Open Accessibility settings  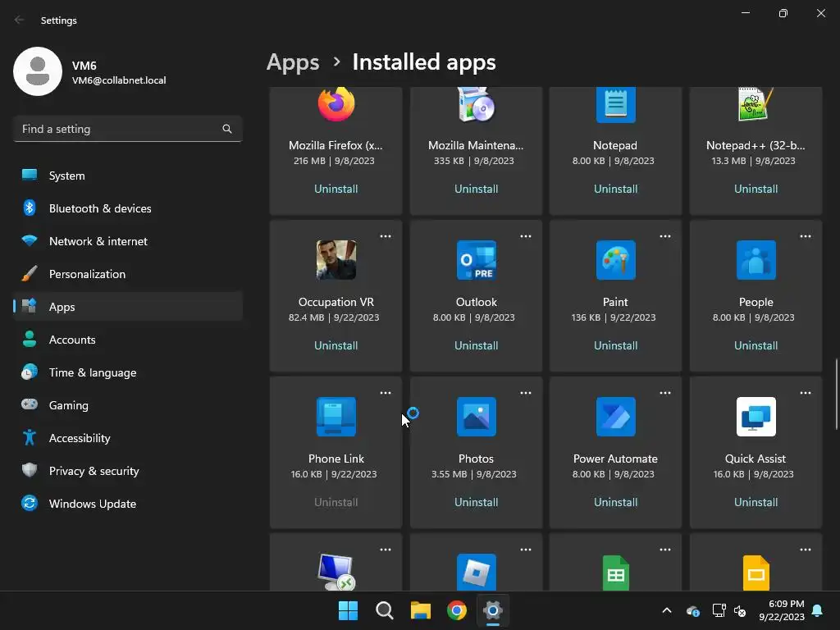pos(128,438)
